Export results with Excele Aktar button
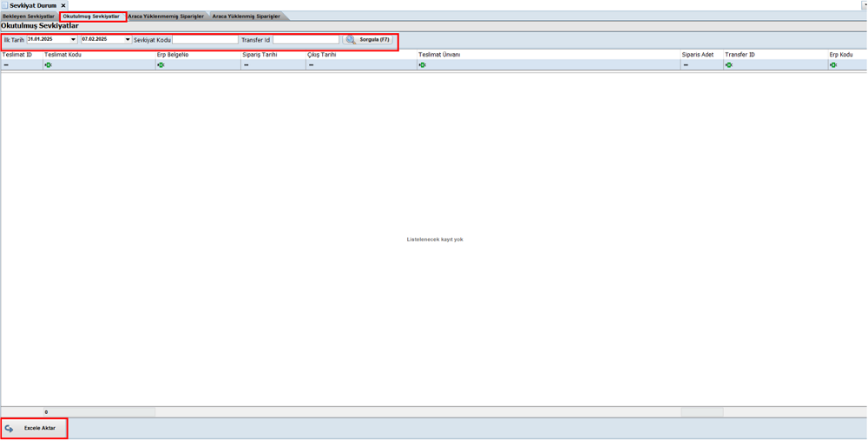The width and height of the screenshot is (868, 441). coord(34,428)
